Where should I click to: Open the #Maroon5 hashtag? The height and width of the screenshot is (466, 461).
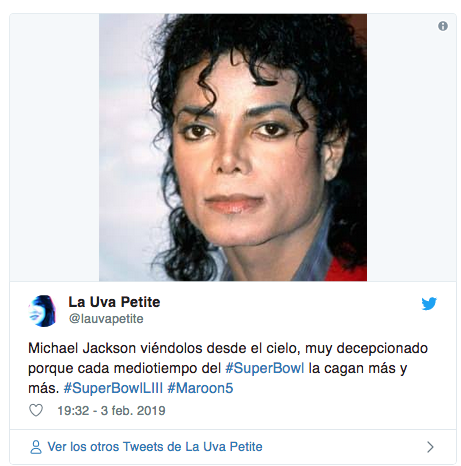200,388
